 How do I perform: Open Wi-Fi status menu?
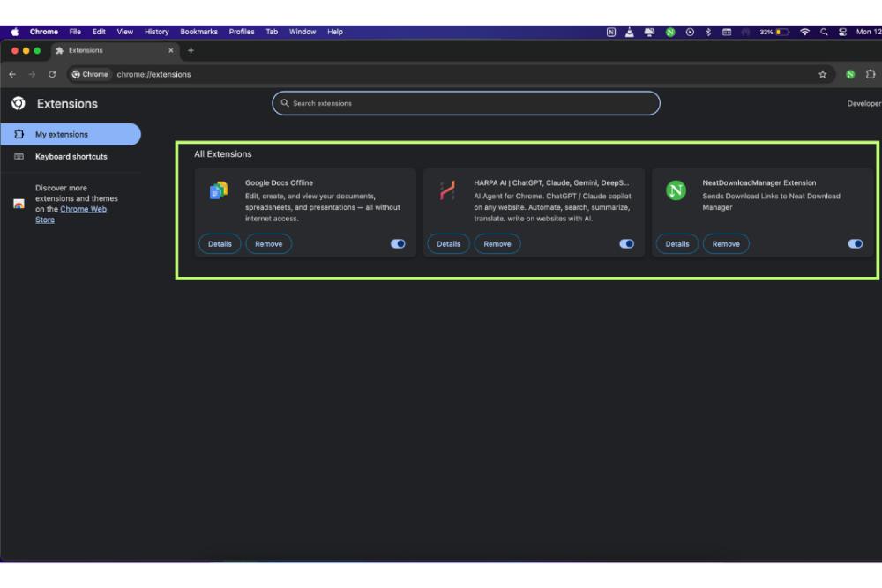pyautogui.click(x=805, y=32)
